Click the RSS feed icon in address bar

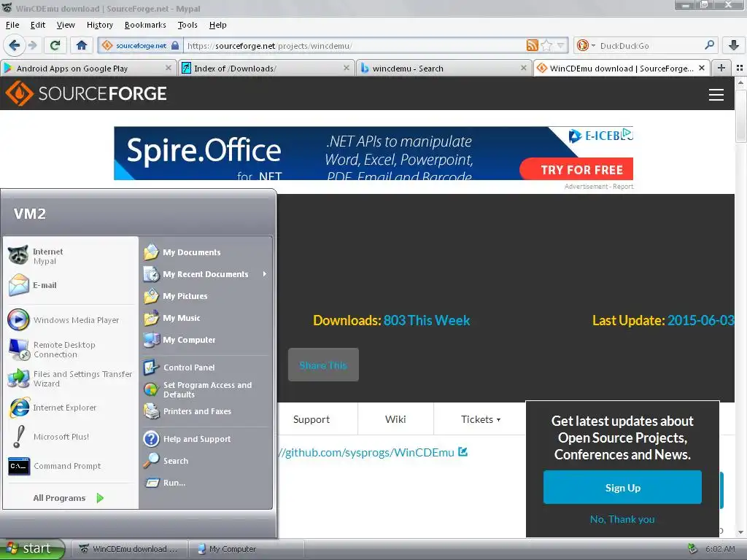[532, 45]
